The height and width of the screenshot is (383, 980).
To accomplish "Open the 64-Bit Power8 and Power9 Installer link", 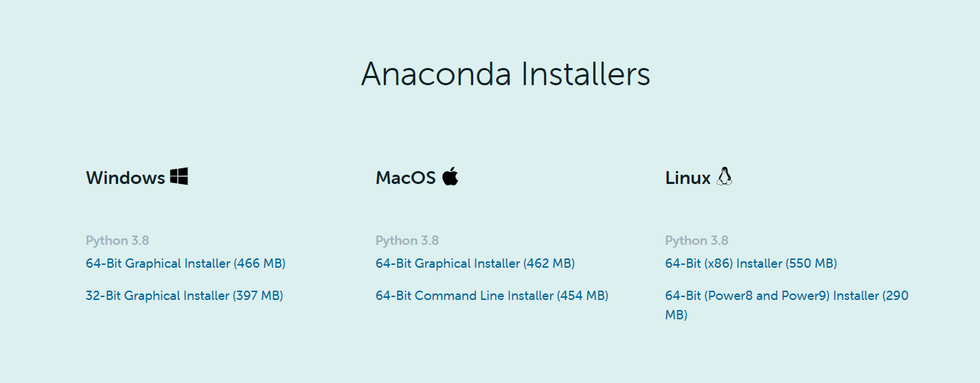I will tap(787, 305).
